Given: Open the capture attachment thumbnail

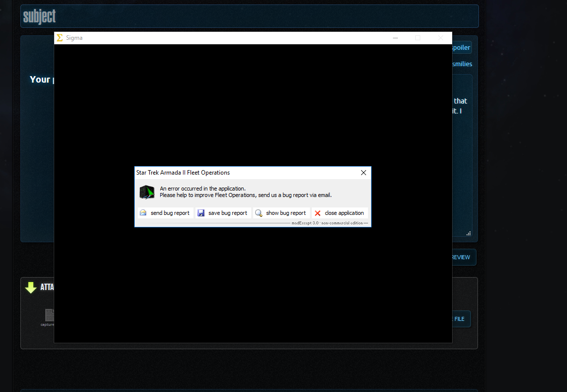Looking at the screenshot, I should click(x=50, y=315).
